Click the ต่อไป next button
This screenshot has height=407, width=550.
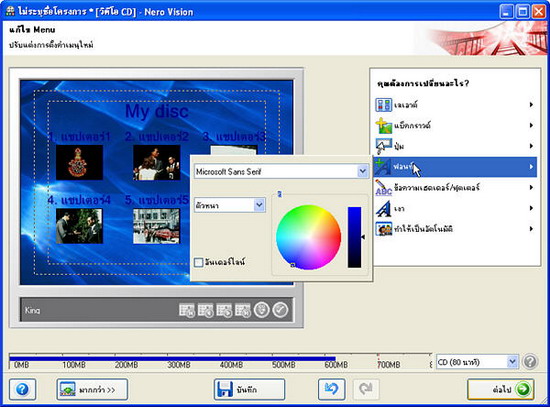coord(501,389)
